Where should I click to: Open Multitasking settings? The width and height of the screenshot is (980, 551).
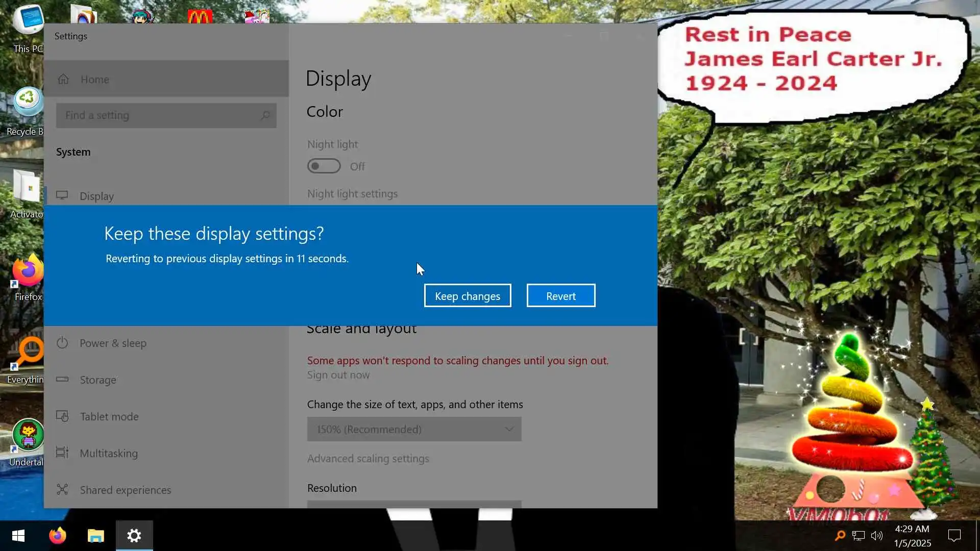pyautogui.click(x=109, y=454)
